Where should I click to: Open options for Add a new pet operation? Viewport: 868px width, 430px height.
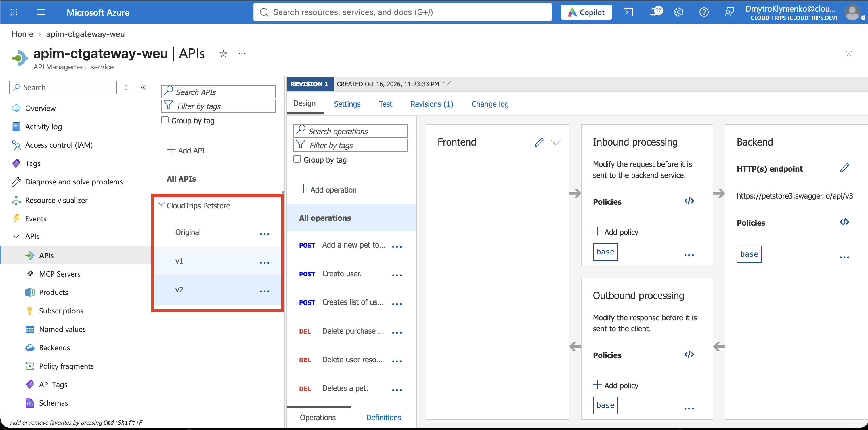click(397, 247)
